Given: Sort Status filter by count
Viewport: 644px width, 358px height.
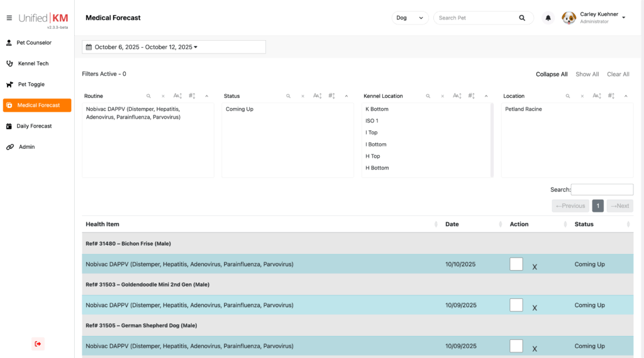Looking at the screenshot, I should point(332,96).
